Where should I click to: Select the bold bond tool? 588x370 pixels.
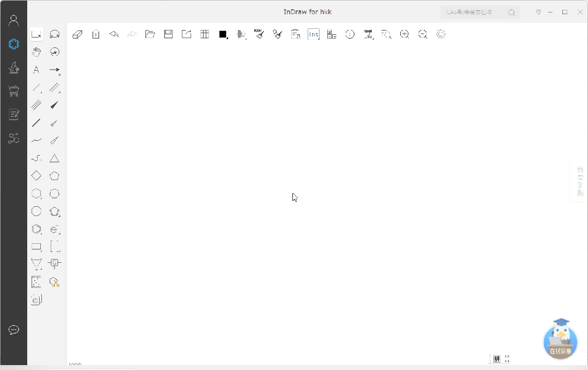36,122
